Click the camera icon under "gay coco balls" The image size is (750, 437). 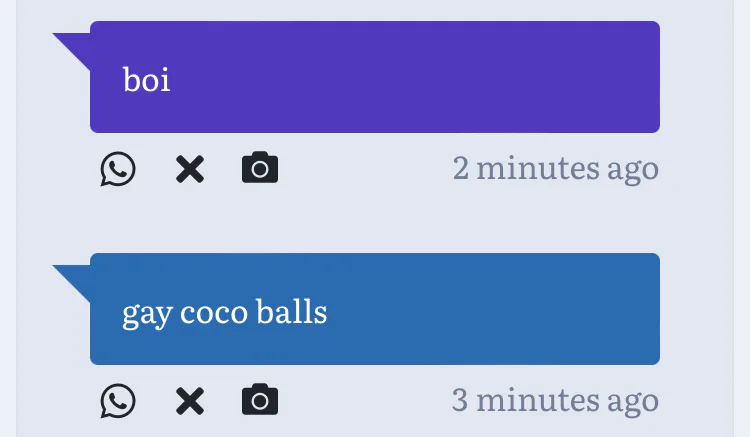coord(260,400)
